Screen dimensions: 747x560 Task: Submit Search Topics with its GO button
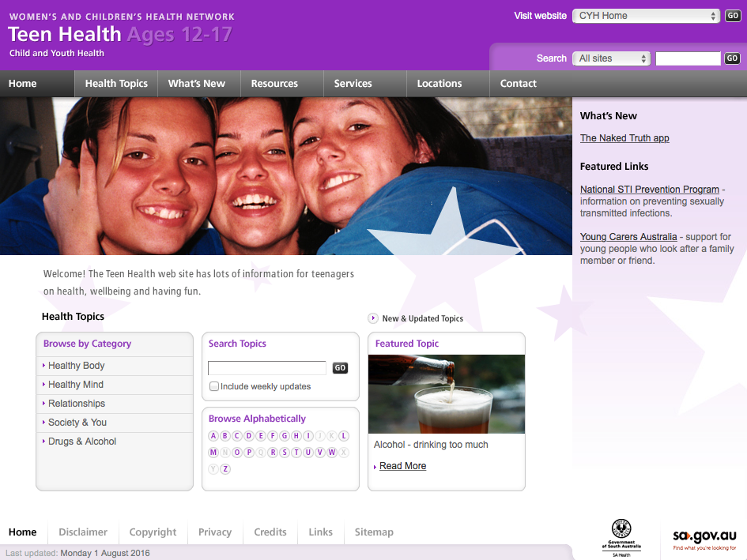click(340, 367)
